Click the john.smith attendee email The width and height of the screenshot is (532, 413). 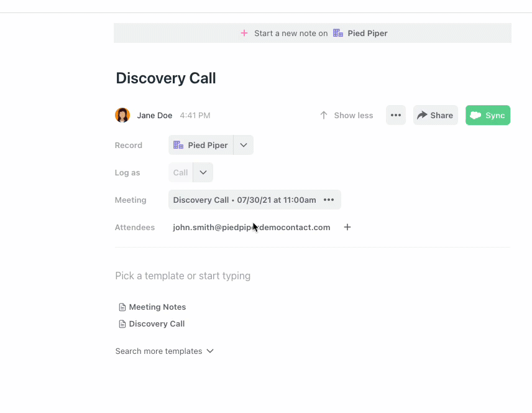click(251, 227)
